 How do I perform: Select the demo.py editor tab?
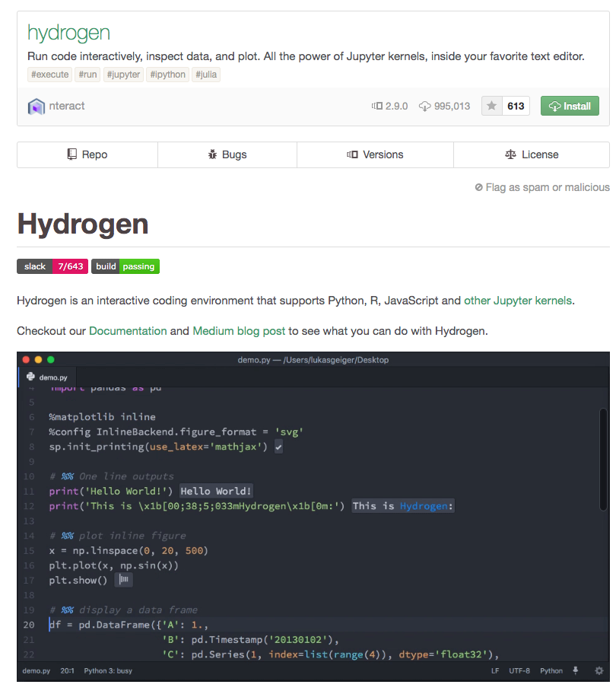tap(47, 377)
